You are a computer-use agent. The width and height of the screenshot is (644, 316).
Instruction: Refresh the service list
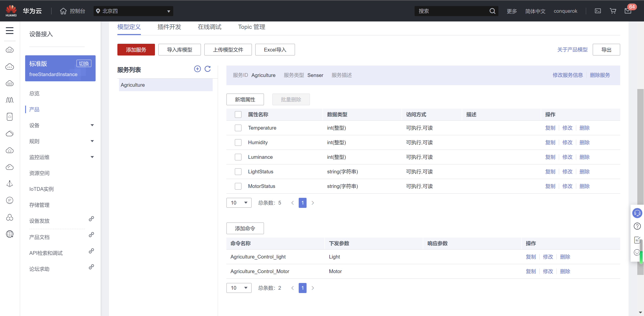tap(207, 69)
